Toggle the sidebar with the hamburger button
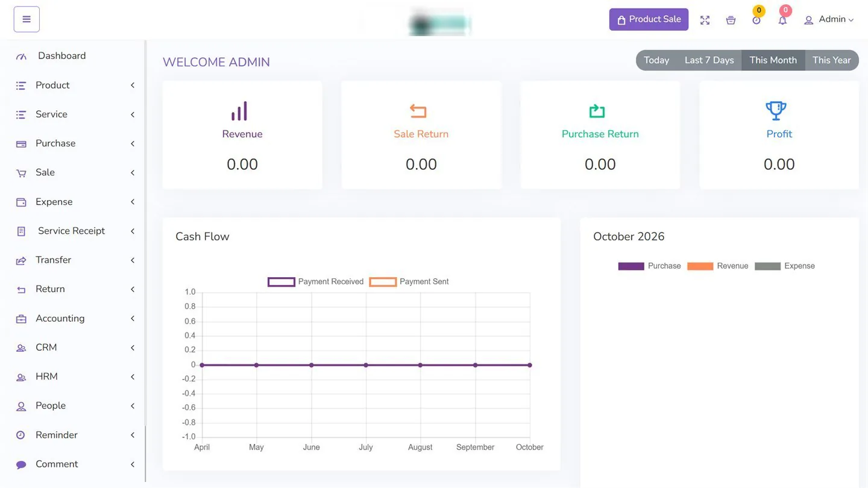868x488 pixels. tap(27, 19)
